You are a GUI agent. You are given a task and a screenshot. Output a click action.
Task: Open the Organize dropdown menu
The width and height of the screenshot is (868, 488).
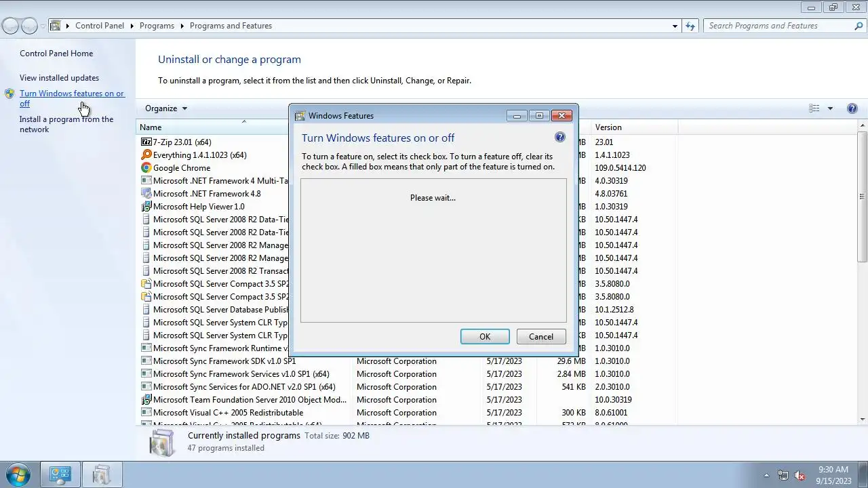(x=166, y=108)
